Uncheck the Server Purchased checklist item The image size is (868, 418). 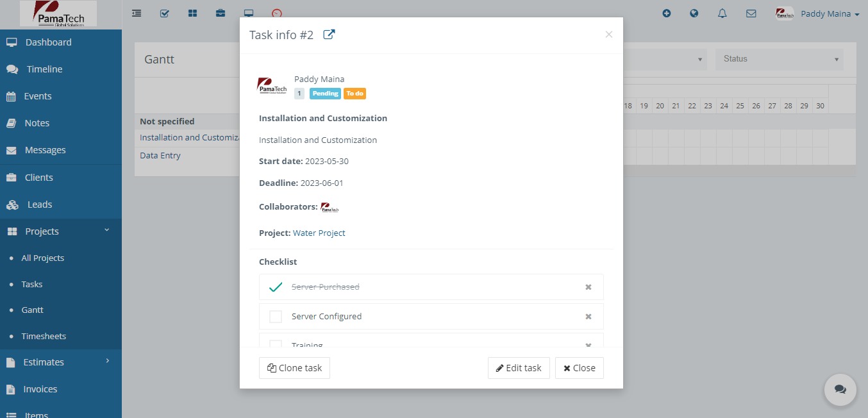(x=276, y=287)
